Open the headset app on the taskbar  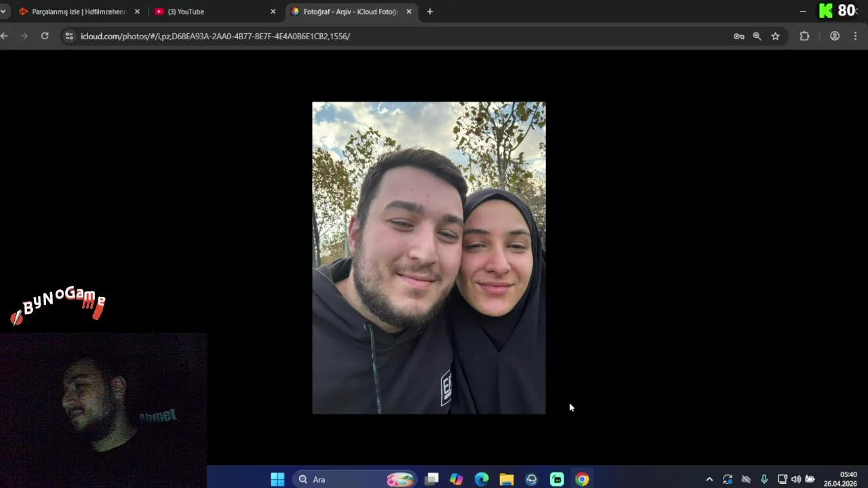pyautogui.click(x=532, y=479)
